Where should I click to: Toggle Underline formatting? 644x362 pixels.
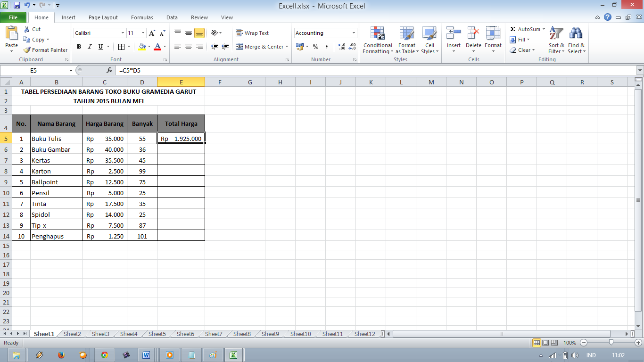click(100, 47)
